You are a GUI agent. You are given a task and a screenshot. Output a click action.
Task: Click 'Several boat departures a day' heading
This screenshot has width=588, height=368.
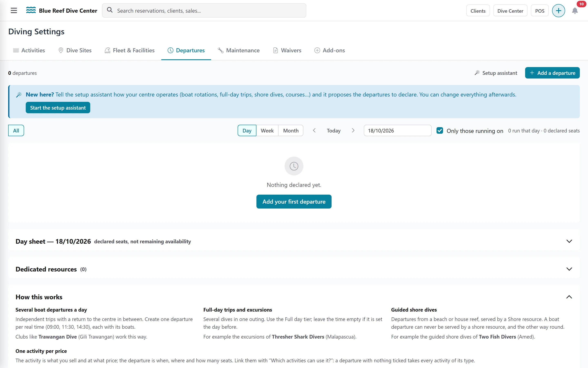51,310
